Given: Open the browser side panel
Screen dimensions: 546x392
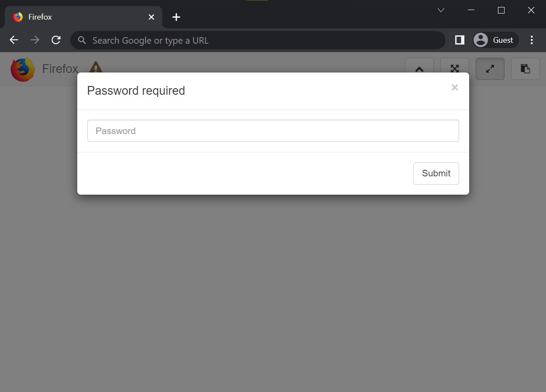Looking at the screenshot, I should (459, 40).
